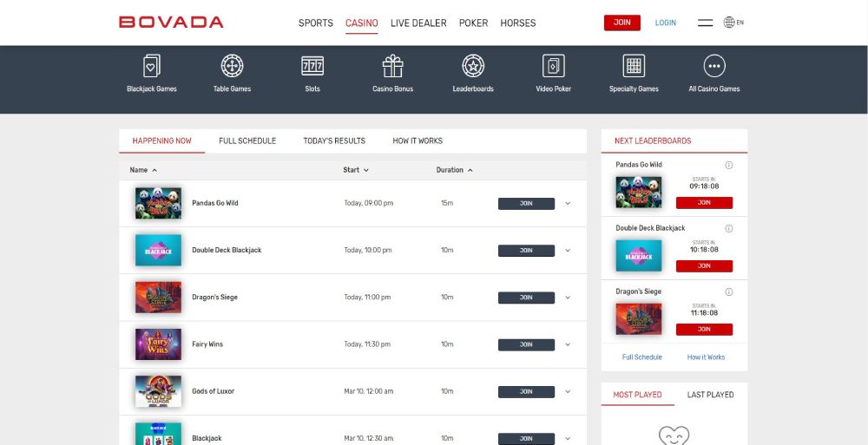This screenshot has width=868, height=445.
Task: Join the Dragon's Siege list row
Action: (x=527, y=298)
